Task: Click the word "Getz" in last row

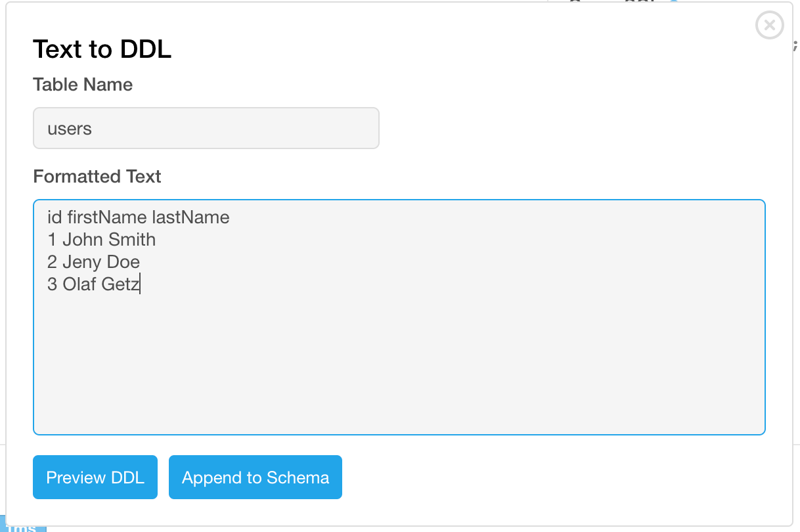Action: click(120, 284)
